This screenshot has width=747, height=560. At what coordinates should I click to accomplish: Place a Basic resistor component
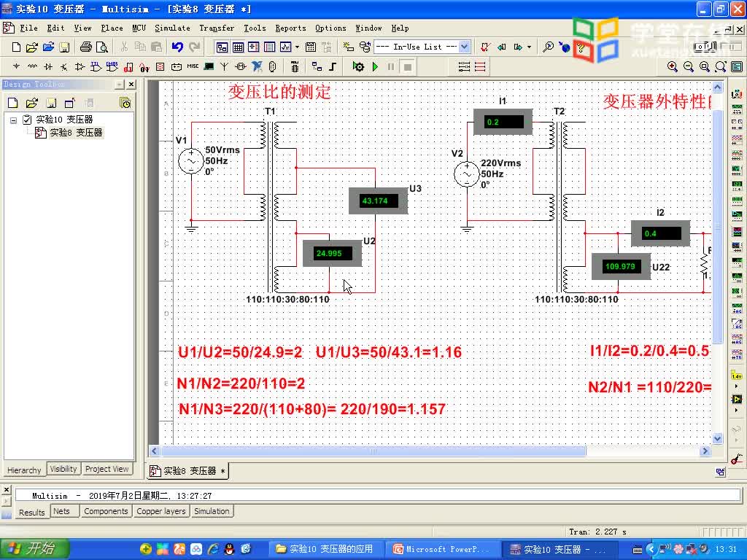(32, 66)
